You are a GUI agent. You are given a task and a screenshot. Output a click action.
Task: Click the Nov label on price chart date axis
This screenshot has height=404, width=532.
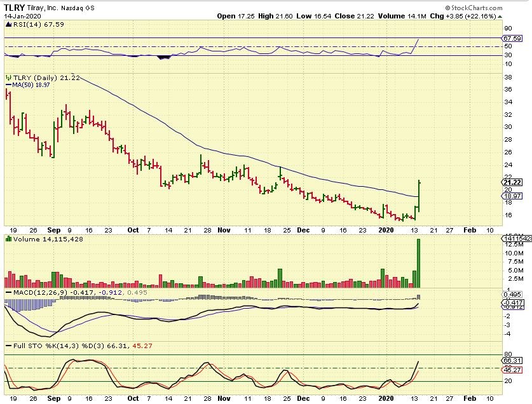224,230
